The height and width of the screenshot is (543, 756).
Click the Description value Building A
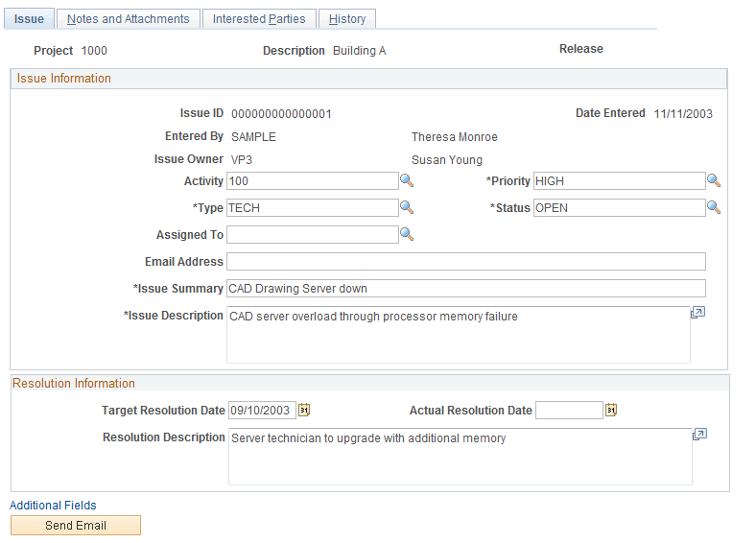[360, 51]
